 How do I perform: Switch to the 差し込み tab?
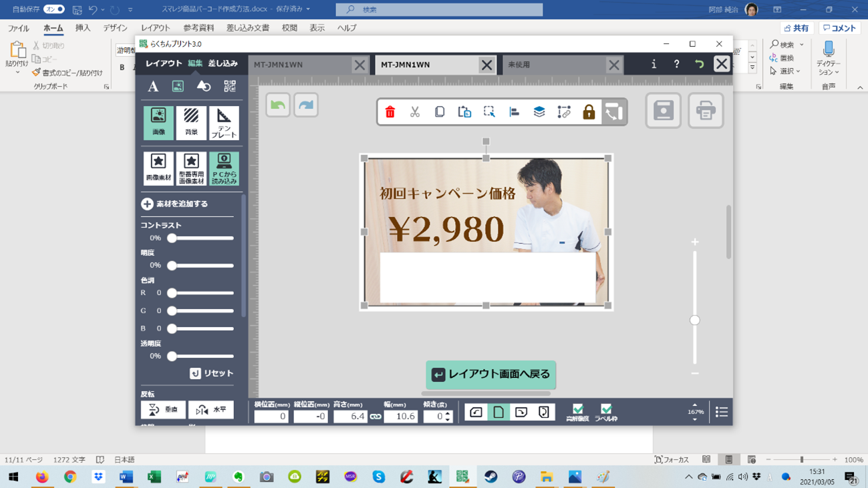(x=223, y=63)
